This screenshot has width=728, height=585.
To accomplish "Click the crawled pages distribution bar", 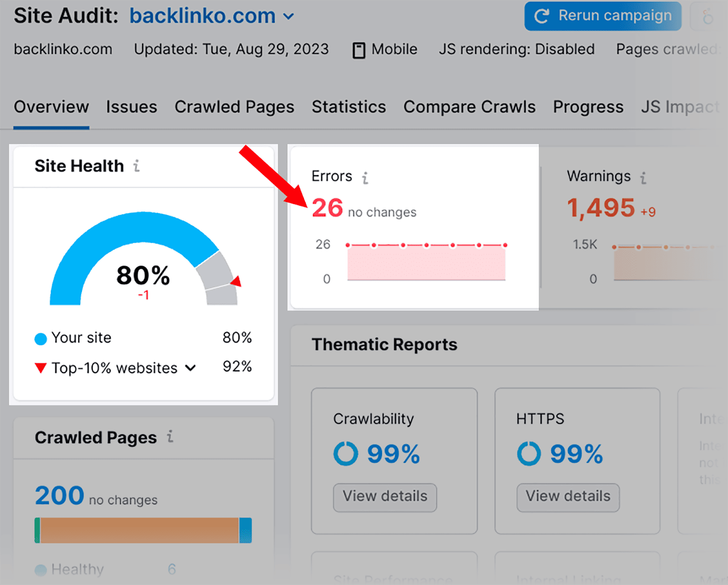I will pos(141,529).
